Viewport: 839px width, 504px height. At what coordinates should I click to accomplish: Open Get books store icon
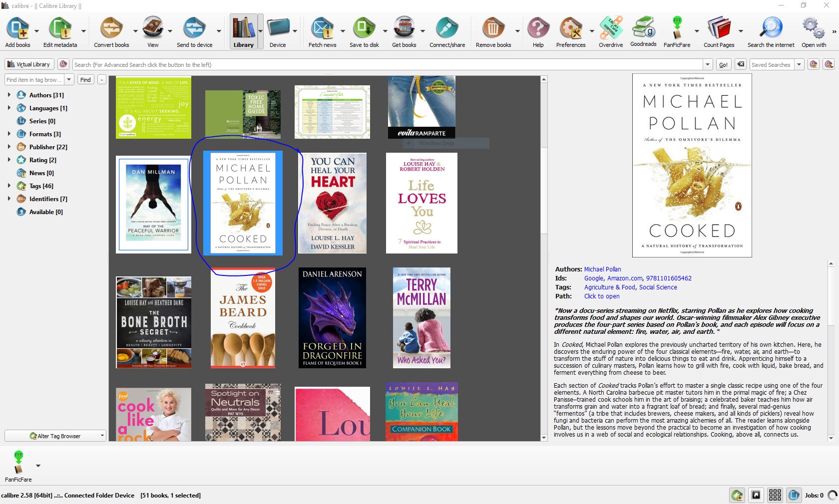pos(404,28)
